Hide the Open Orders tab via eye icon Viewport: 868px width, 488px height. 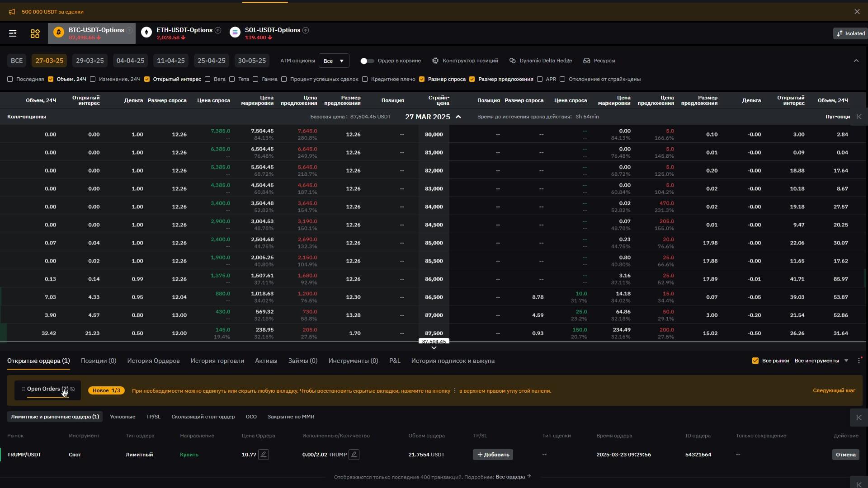(73, 389)
